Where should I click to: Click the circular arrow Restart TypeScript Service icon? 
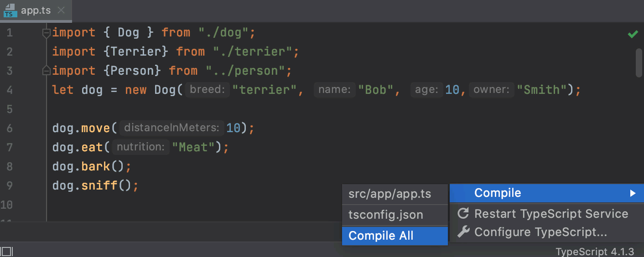click(x=463, y=213)
